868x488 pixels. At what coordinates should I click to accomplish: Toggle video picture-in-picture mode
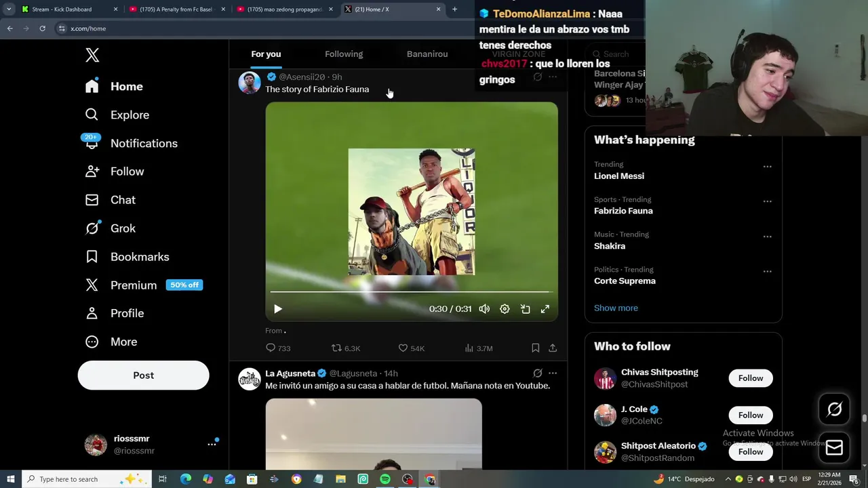525,309
